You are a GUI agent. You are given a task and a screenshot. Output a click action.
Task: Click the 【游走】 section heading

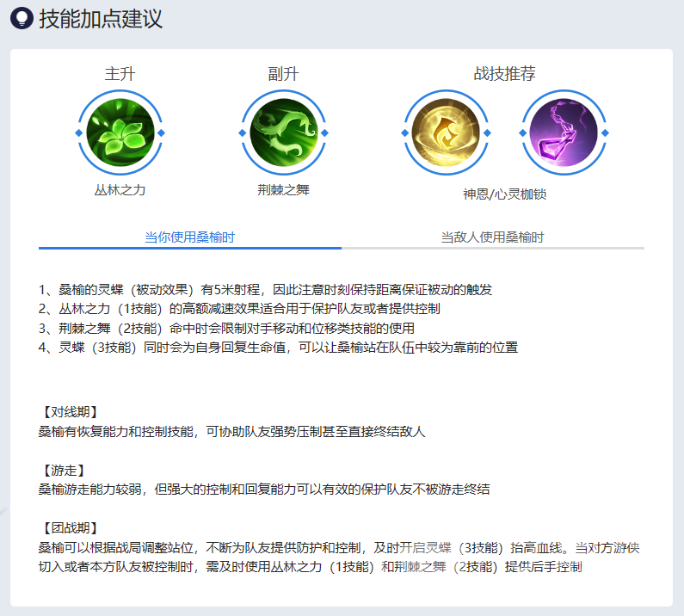tap(63, 471)
